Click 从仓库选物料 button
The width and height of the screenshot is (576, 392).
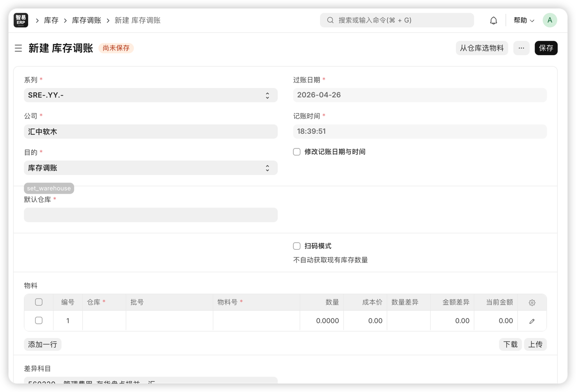[x=482, y=48]
